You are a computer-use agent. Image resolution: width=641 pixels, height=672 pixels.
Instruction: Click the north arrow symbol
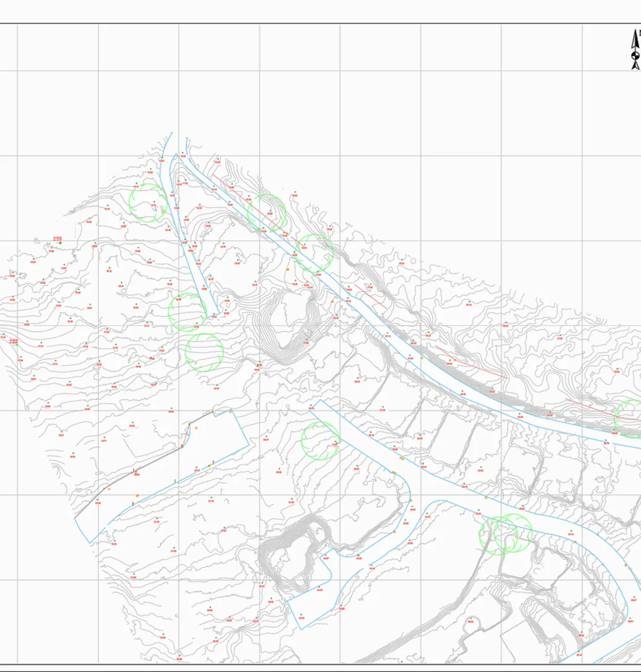tap(636, 50)
